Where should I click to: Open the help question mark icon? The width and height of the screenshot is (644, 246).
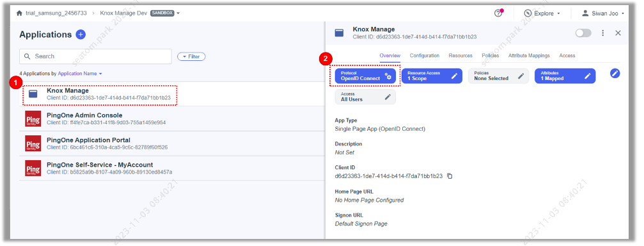[498, 13]
